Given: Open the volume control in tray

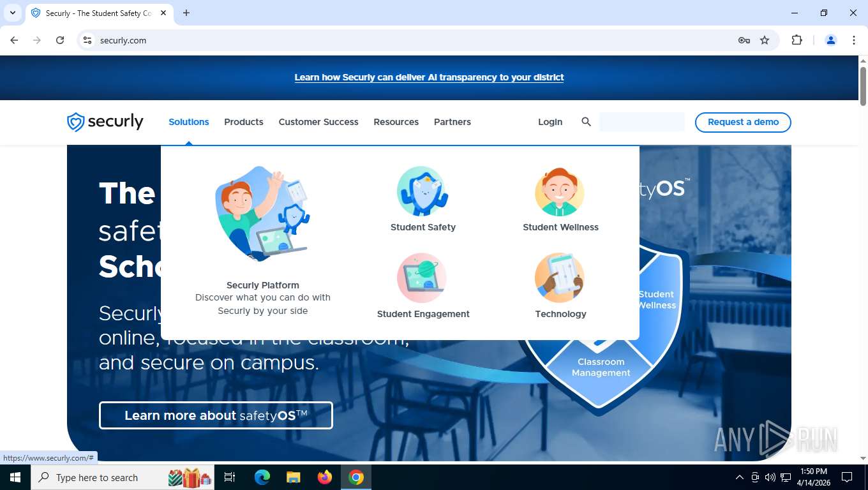Looking at the screenshot, I should [770, 477].
